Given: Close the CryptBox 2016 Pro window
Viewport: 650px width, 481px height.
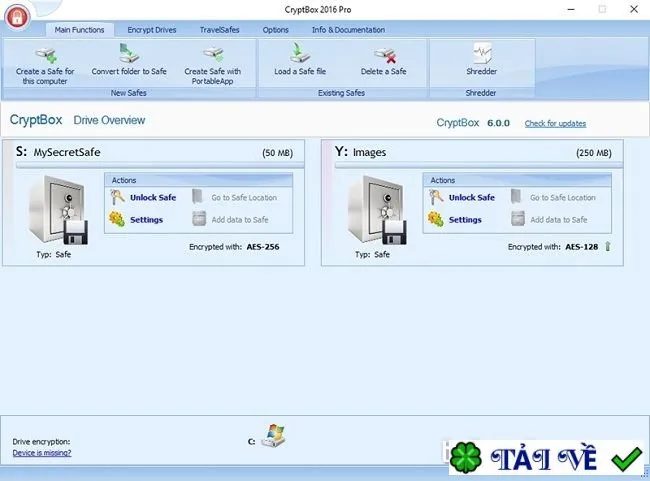Looking at the screenshot, I should coord(634,9).
